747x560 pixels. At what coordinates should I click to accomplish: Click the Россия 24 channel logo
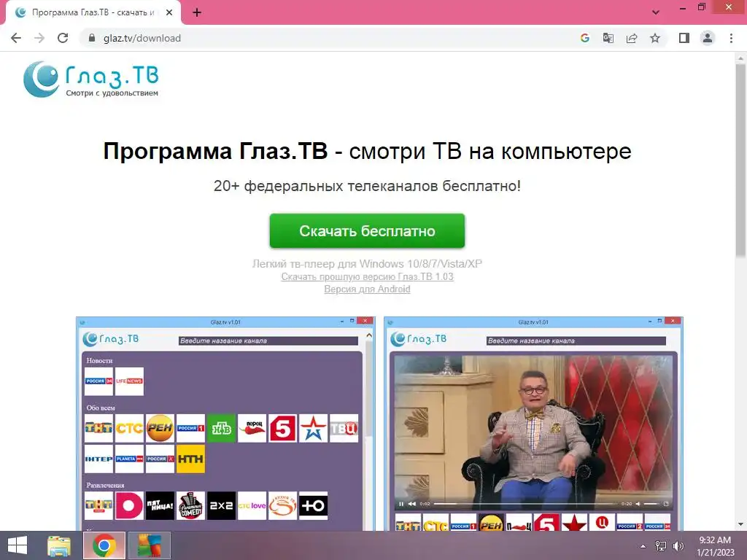pyautogui.click(x=98, y=381)
